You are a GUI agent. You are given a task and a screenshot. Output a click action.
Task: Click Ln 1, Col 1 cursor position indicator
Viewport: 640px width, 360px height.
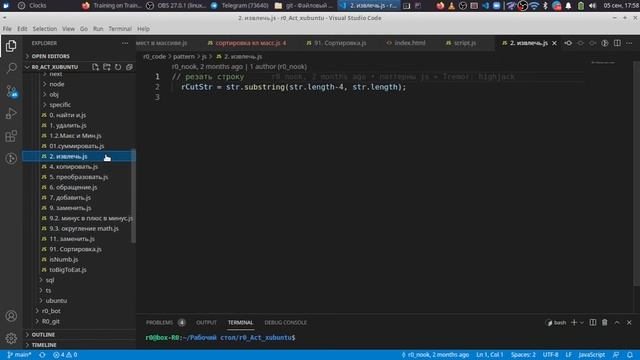[x=489, y=355]
